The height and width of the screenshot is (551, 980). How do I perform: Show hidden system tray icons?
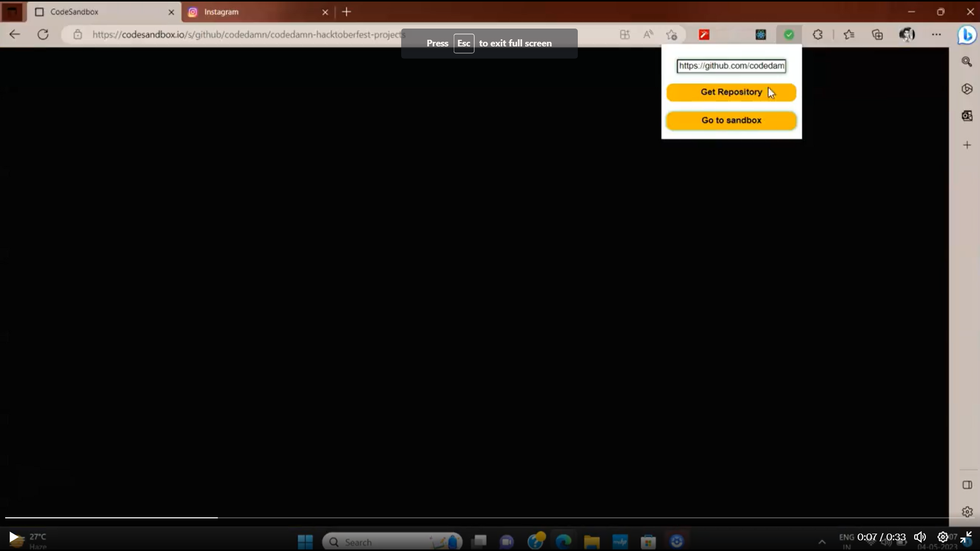822,542
